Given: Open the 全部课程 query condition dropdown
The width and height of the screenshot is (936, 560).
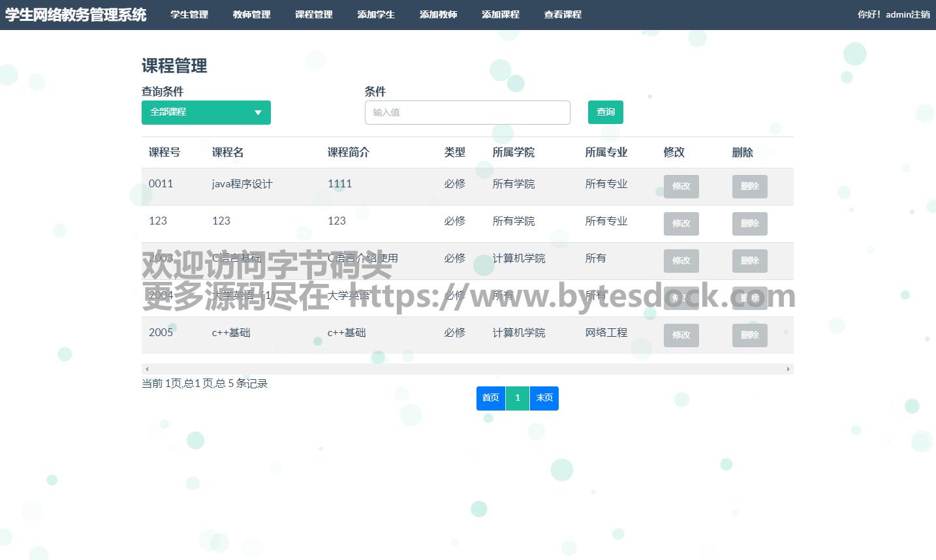Looking at the screenshot, I should tap(206, 112).
